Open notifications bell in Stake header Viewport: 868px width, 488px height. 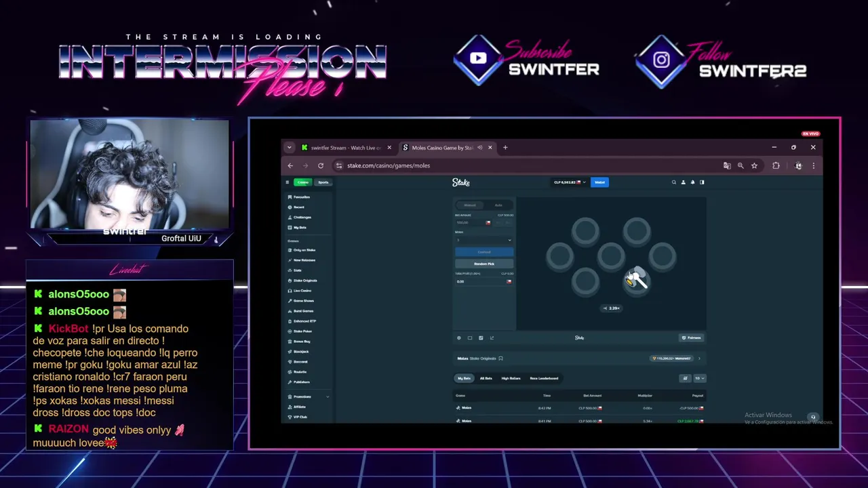pos(692,182)
